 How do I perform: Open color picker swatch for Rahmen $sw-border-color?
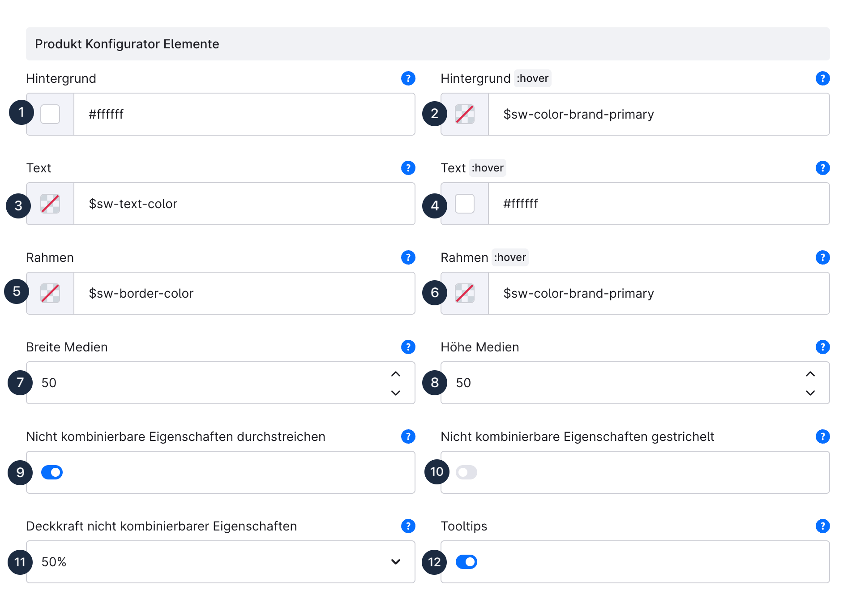50,293
